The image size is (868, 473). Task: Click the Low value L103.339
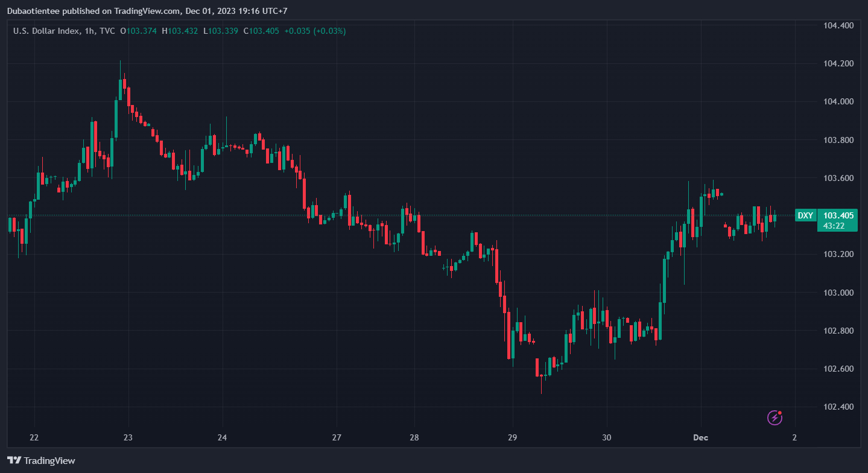[x=220, y=31]
